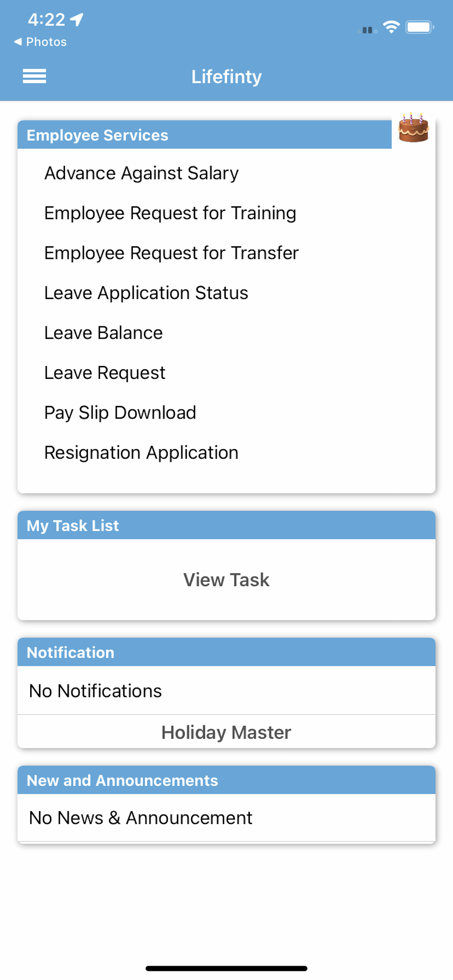Open the hamburger menu
Screen dimensions: 453x980
point(34,76)
